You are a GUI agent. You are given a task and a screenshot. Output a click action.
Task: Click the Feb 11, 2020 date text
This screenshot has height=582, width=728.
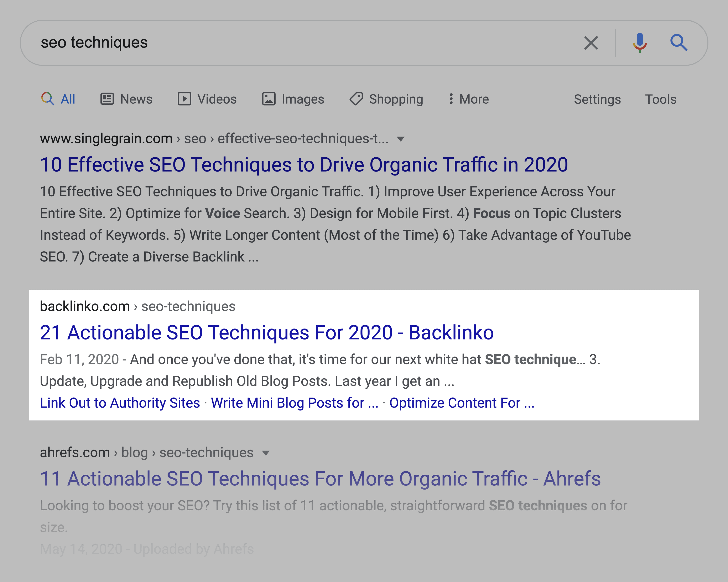pos(79,360)
